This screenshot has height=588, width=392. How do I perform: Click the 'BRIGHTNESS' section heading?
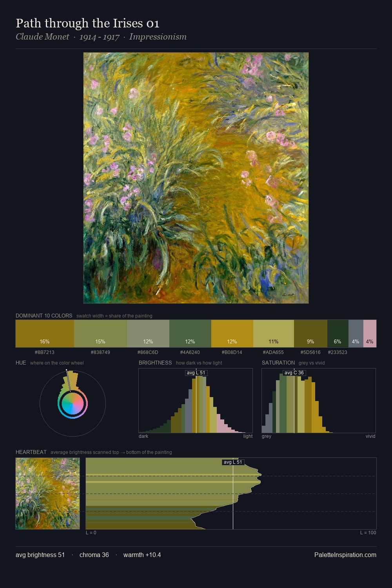pos(155,363)
